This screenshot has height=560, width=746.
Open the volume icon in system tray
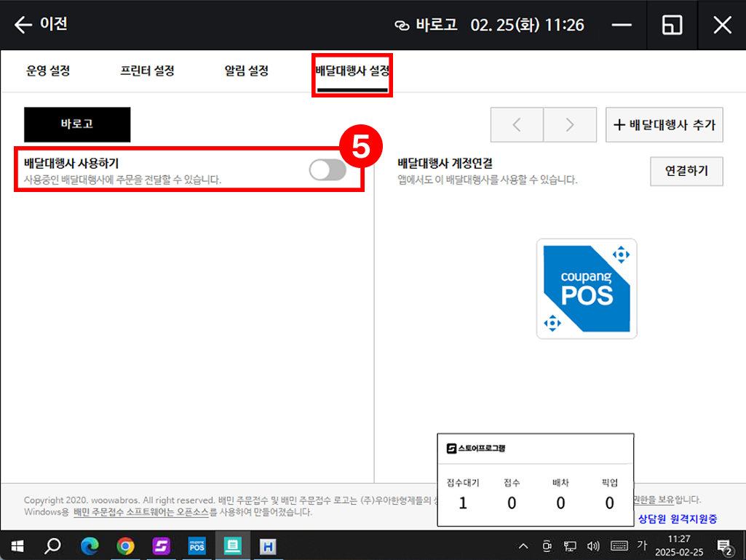[593, 545]
